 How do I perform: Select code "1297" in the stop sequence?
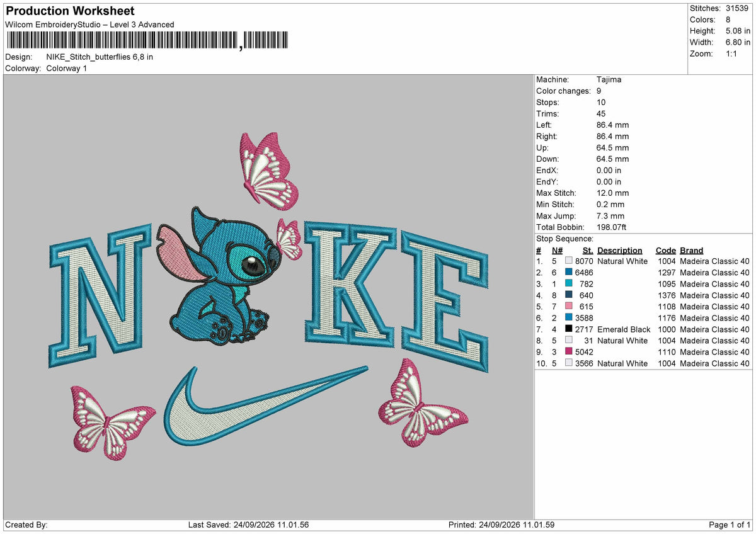tap(667, 273)
